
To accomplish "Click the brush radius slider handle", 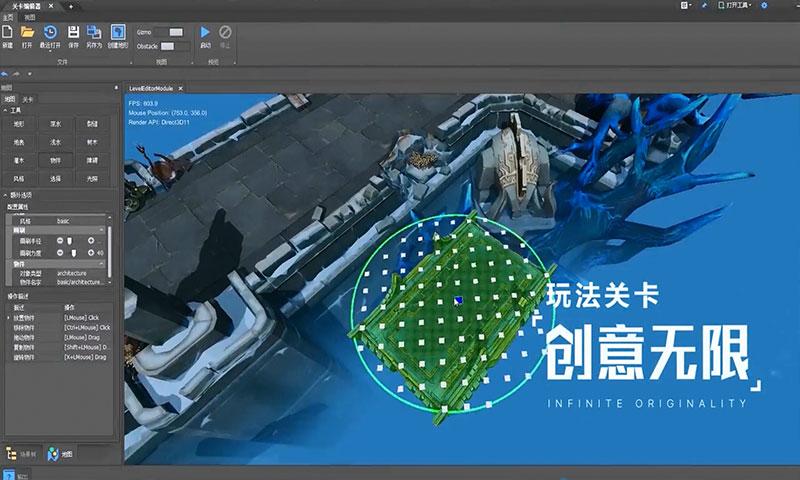I will tap(70, 241).
